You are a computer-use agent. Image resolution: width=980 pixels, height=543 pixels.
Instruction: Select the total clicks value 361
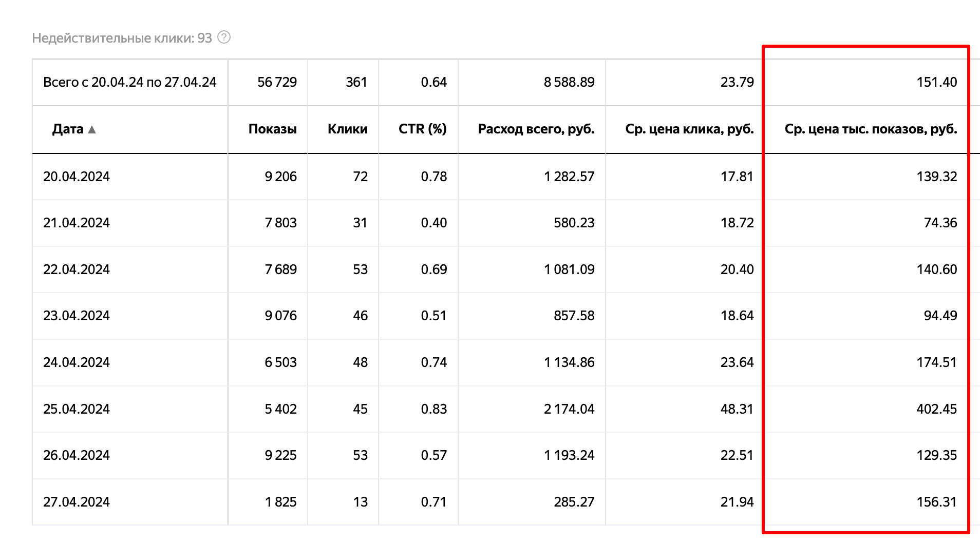pos(356,82)
